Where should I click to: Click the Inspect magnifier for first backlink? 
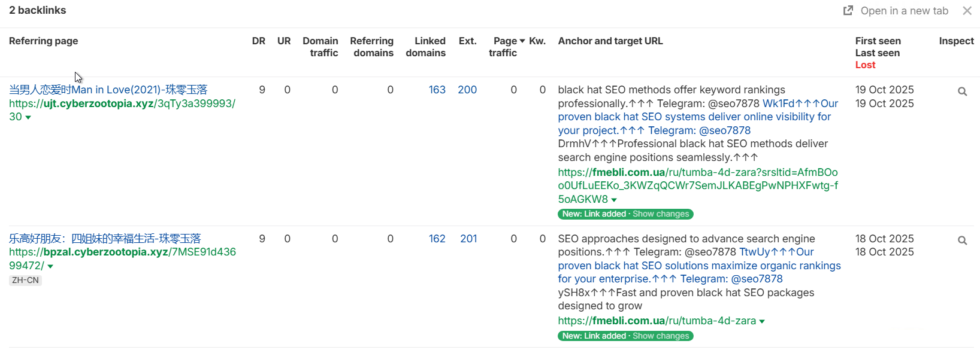[x=962, y=92]
